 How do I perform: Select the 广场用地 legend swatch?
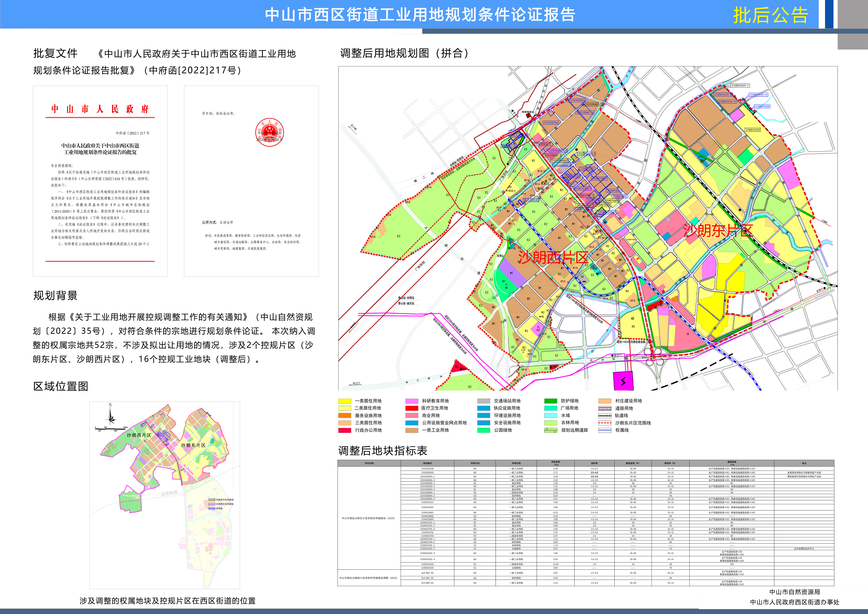click(551, 408)
